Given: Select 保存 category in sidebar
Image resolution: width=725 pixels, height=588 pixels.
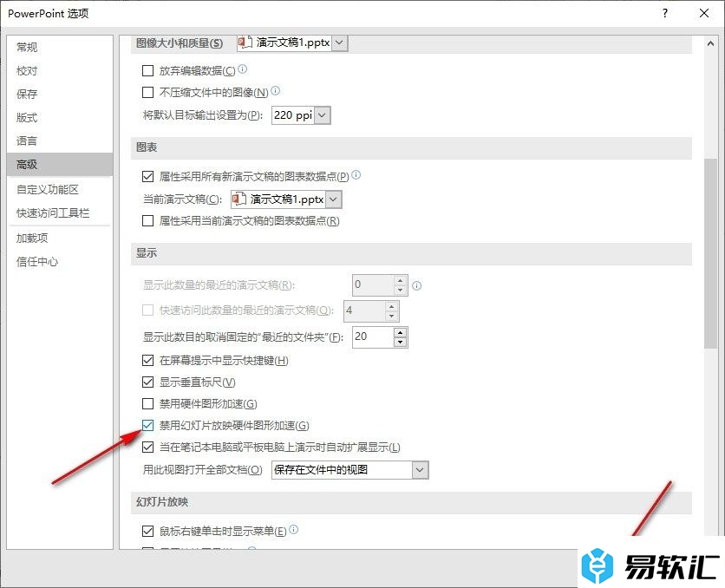Looking at the screenshot, I should tap(27, 95).
